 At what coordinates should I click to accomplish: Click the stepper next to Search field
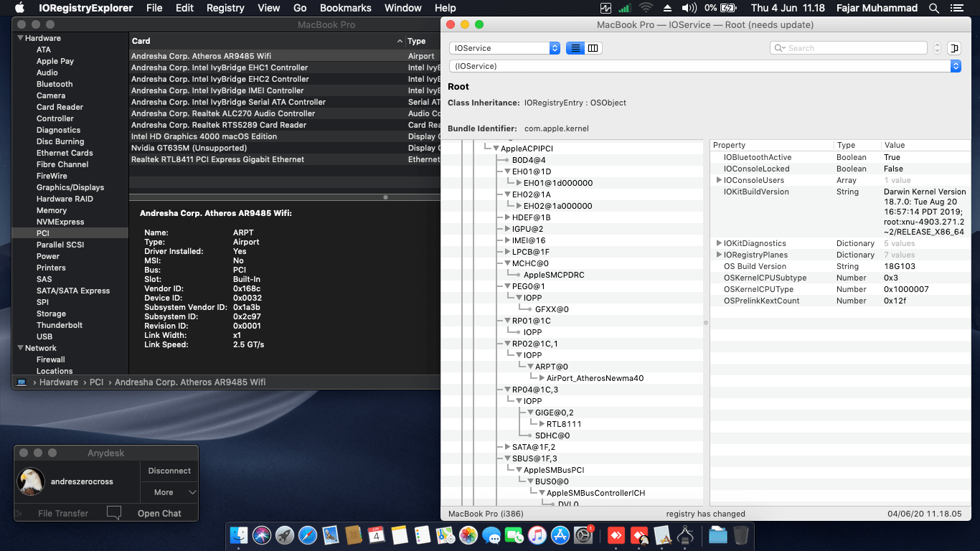tap(937, 48)
